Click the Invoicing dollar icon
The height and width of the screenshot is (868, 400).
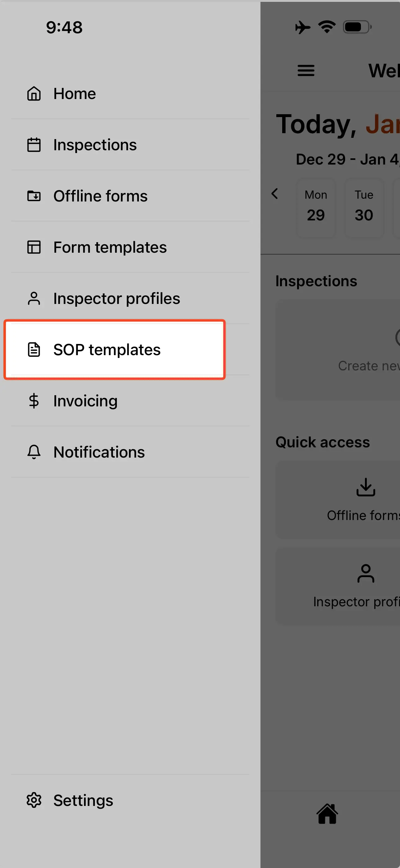click(x=34, y=401)
